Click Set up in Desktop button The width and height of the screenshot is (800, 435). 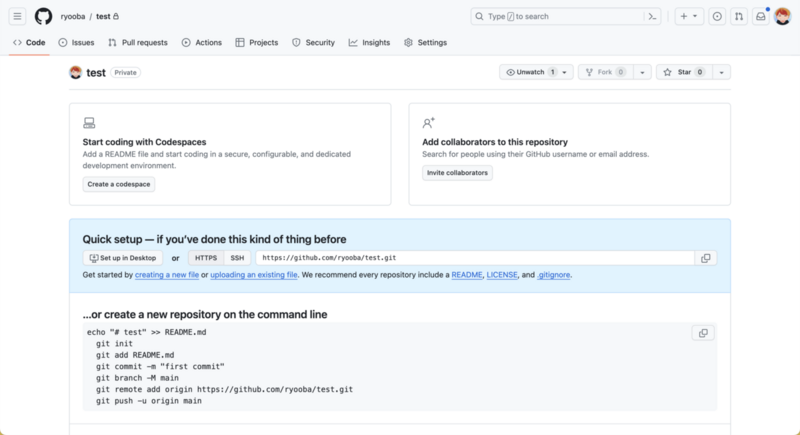[123, 258]
